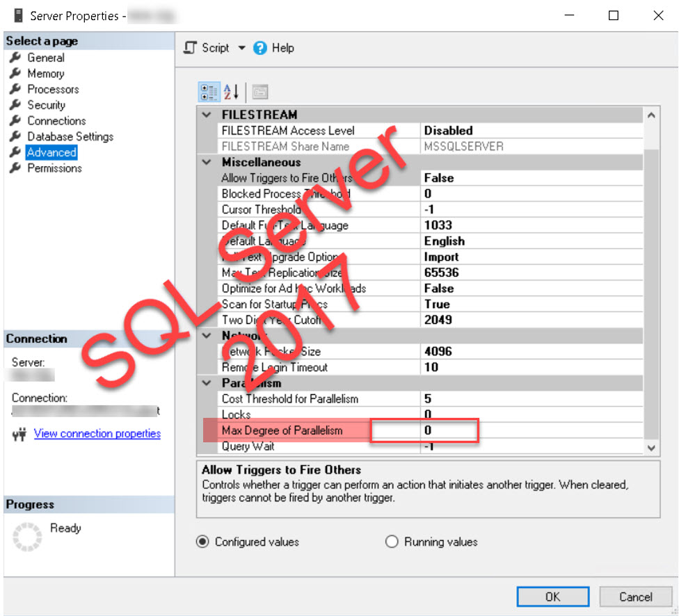Click the Property Pages icon in the toolbar

pos(259,91)
